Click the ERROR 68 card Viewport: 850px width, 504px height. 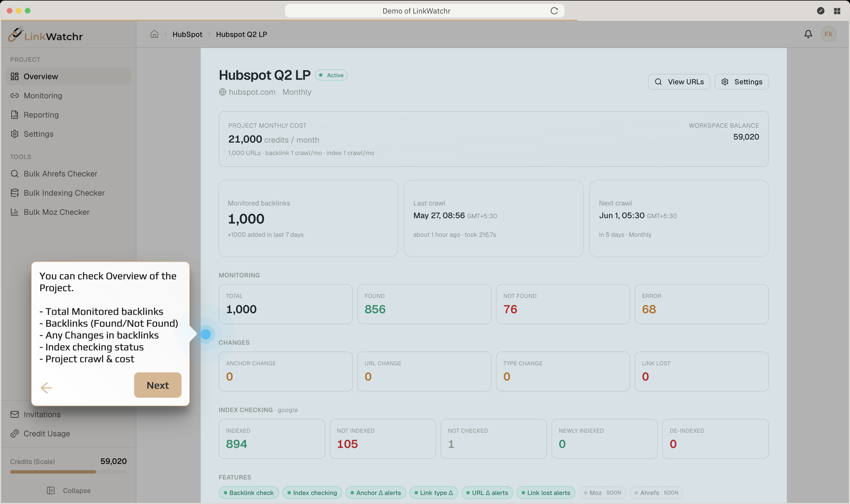coord(702,304)
